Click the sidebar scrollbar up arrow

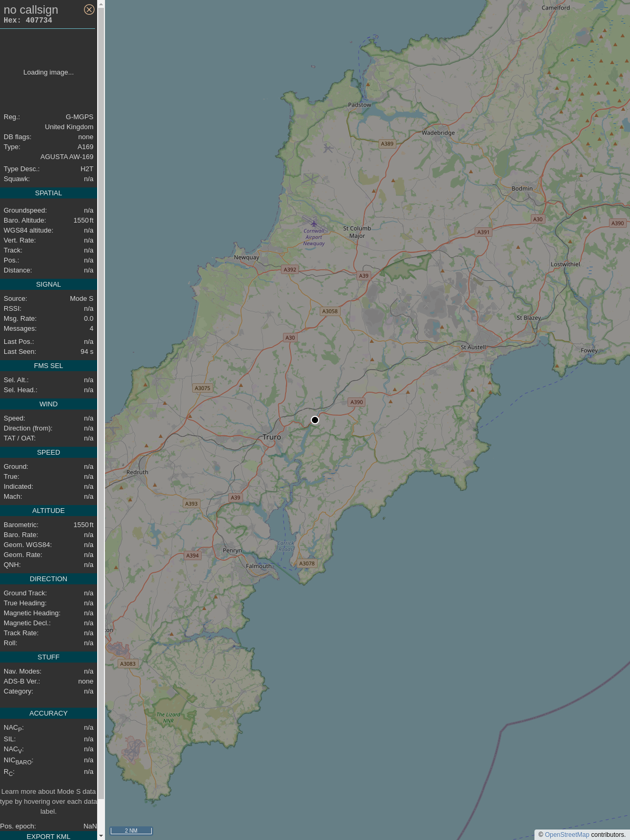pyautogui.click(x=101, y=4)
